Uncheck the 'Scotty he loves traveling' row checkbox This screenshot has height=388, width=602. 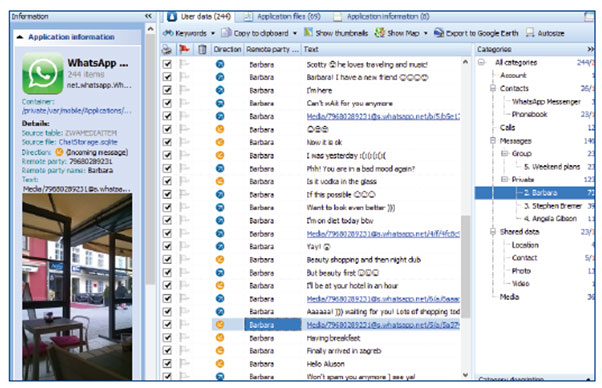pos(167,64)
